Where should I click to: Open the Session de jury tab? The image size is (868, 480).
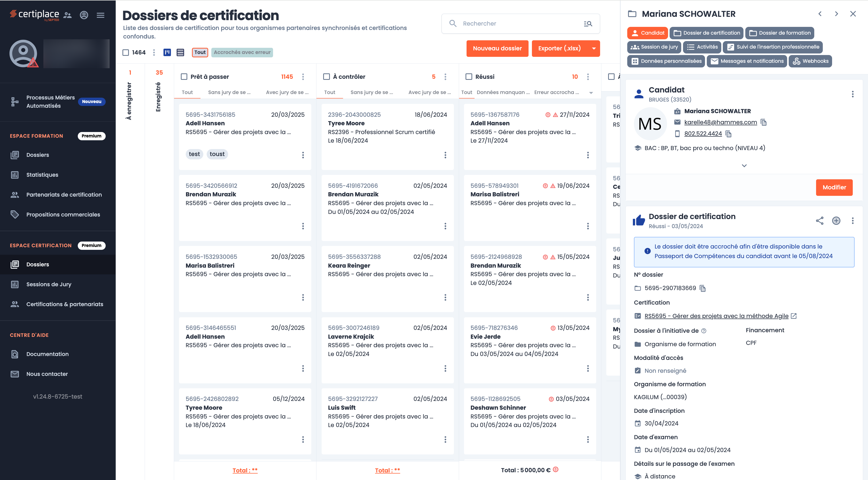[x=654, y=47]
